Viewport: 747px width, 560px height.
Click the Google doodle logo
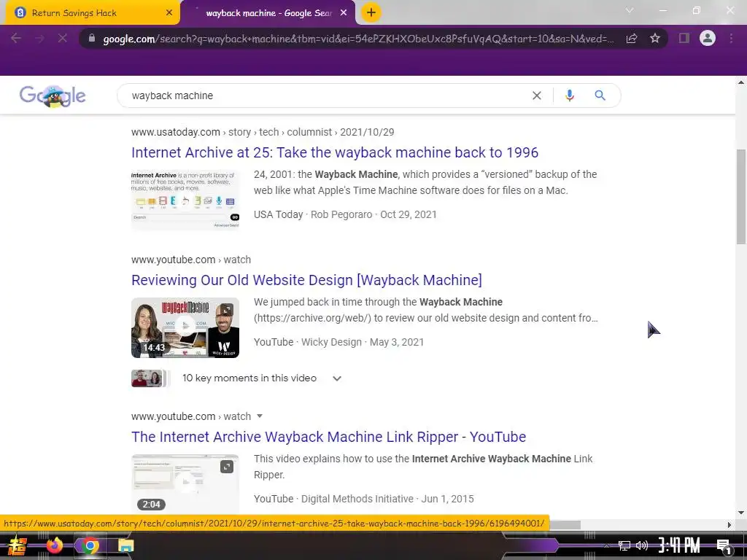pyautogui.click(x=53, y=96)
